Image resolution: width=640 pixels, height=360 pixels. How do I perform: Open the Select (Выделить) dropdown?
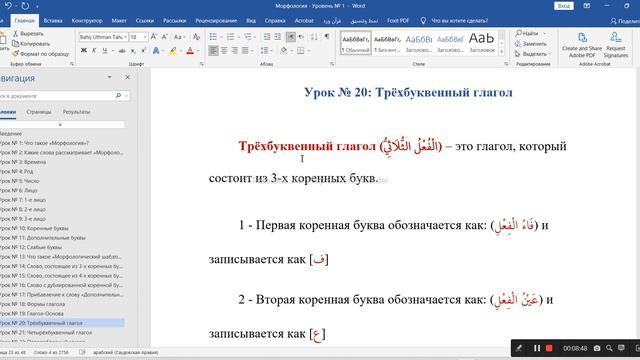533,54
